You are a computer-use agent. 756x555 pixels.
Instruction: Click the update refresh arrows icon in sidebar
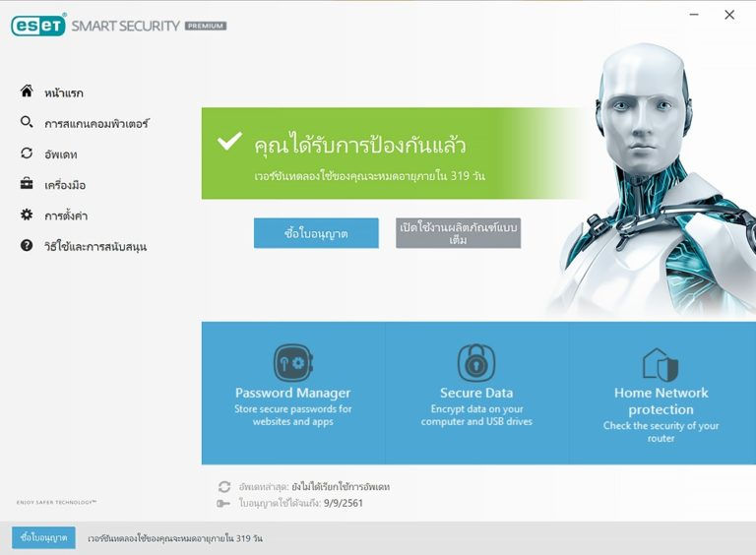pos(27,153)
